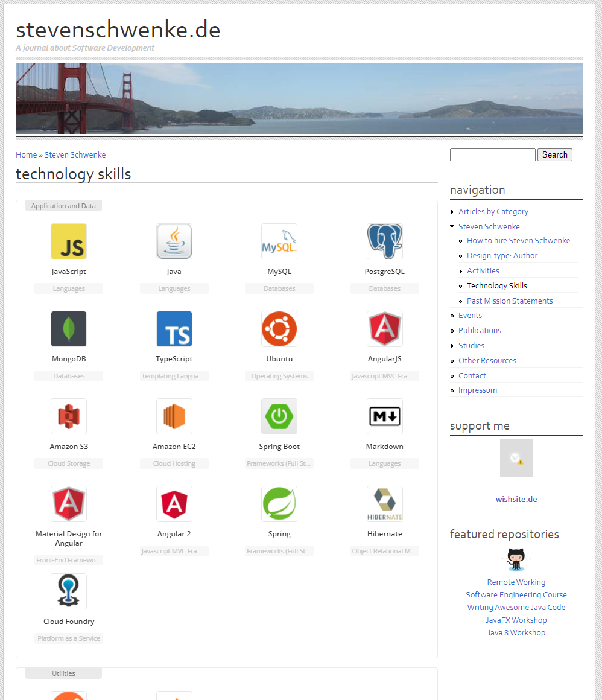Viewport: 602px width, 700px height.
Task: Focus the search text field
Action: click(x=492, y=154)
